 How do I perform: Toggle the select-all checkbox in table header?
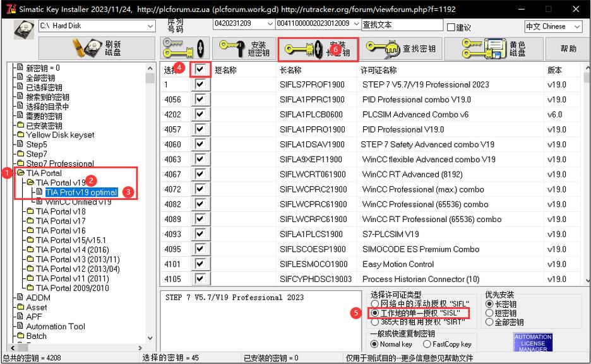pyautogui.click(x=200, y=69)
